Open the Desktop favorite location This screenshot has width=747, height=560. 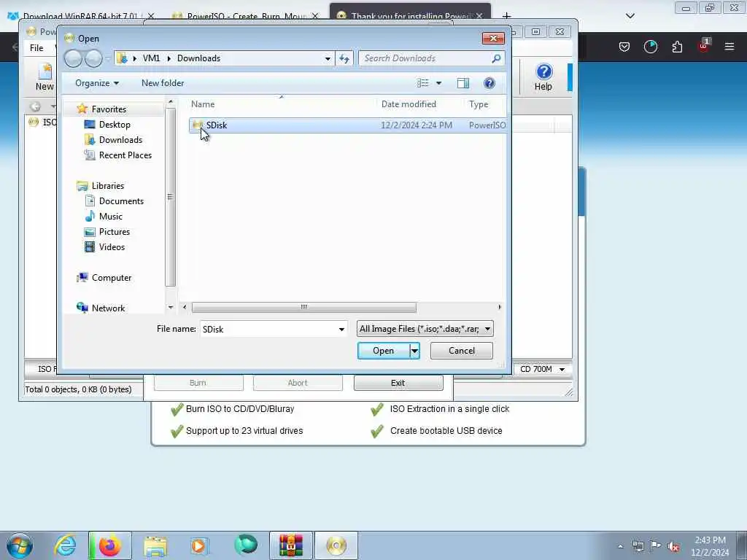[x=115, y=124]
